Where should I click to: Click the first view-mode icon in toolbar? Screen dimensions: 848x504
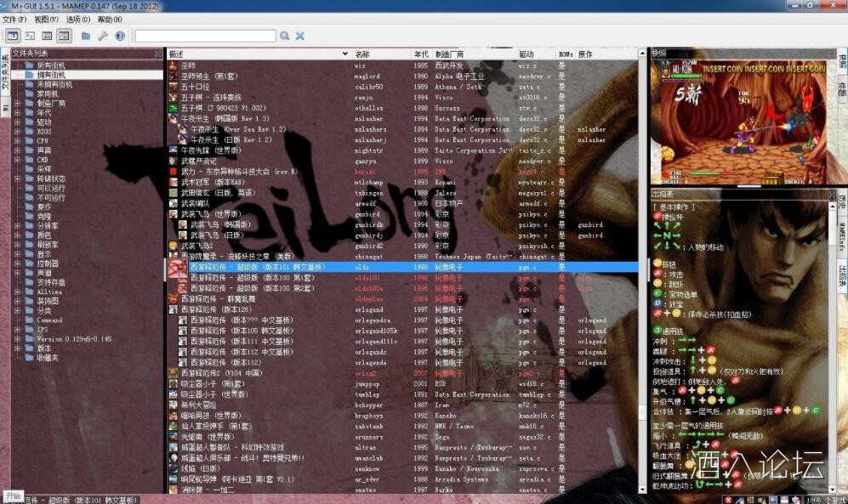[13, 36]
